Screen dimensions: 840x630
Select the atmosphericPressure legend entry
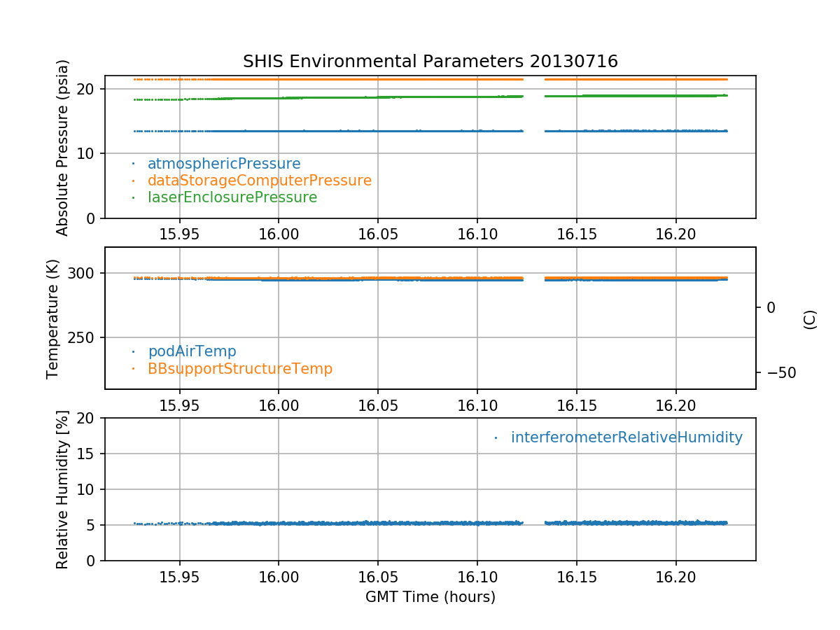(224, 164)
